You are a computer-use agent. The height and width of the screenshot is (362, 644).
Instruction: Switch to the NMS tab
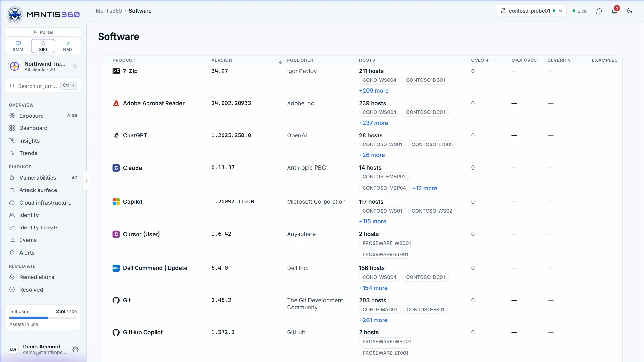click(x=68, y=46)
